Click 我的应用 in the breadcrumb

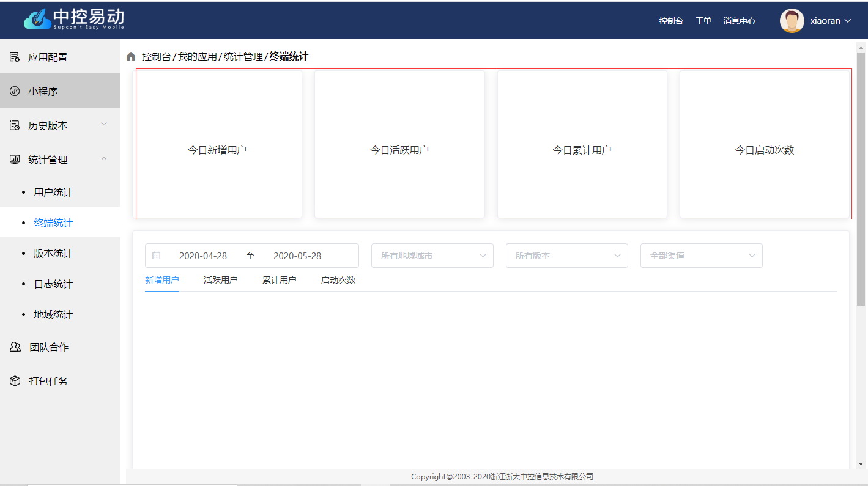pos(198,56)
